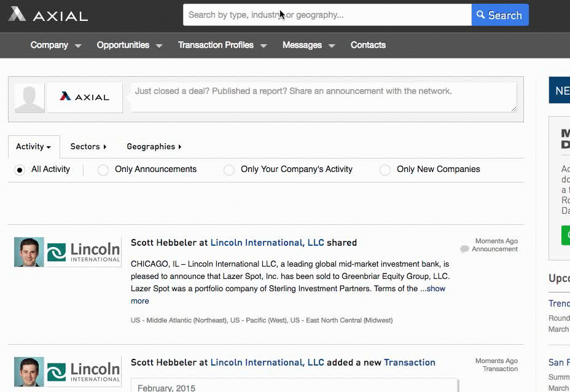The height and width of the screenshot is (392, 570).
Task: Expand Transaction Profiles dropdown arrow
Action: [x=264, y=46]
